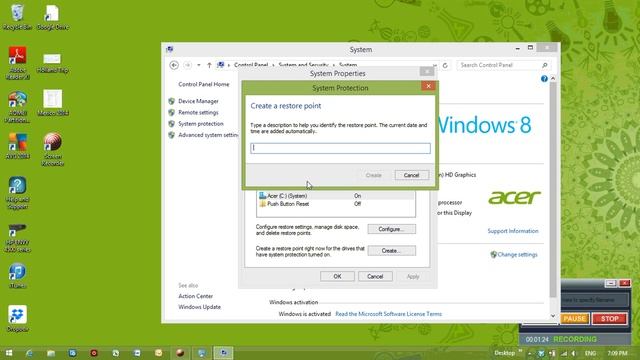Click the taskbar clock showing 7:09 PM
This screenshot has height=360, width=640.
618,353
